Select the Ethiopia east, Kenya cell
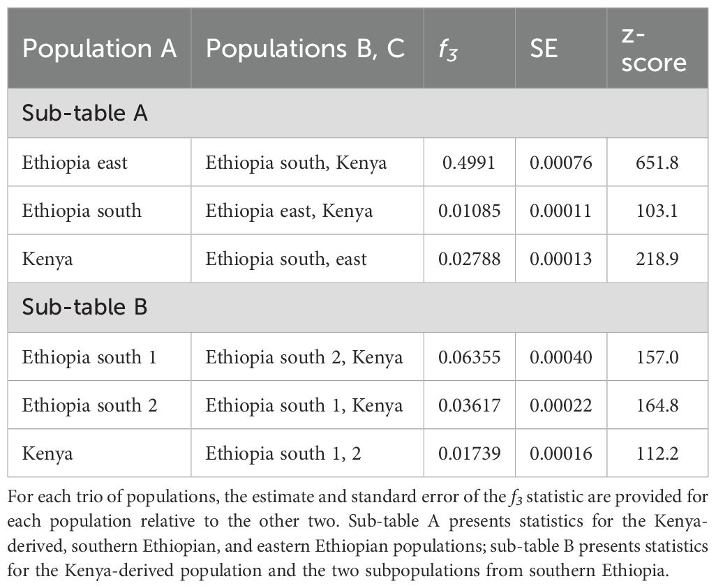The width and height of the screenshot is (716, 588). 289,211
